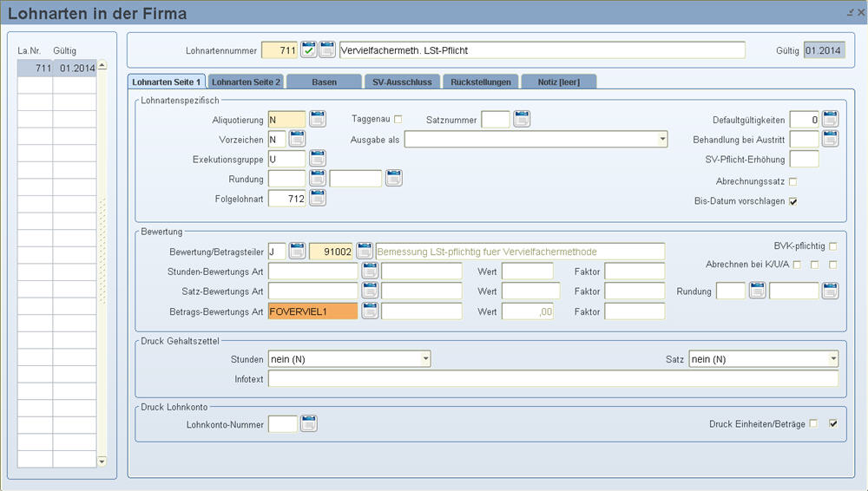
Task: Open the Stunden-Bewertungs Art lookup icon
Action: pyautogui.click(x=370, y=272)
